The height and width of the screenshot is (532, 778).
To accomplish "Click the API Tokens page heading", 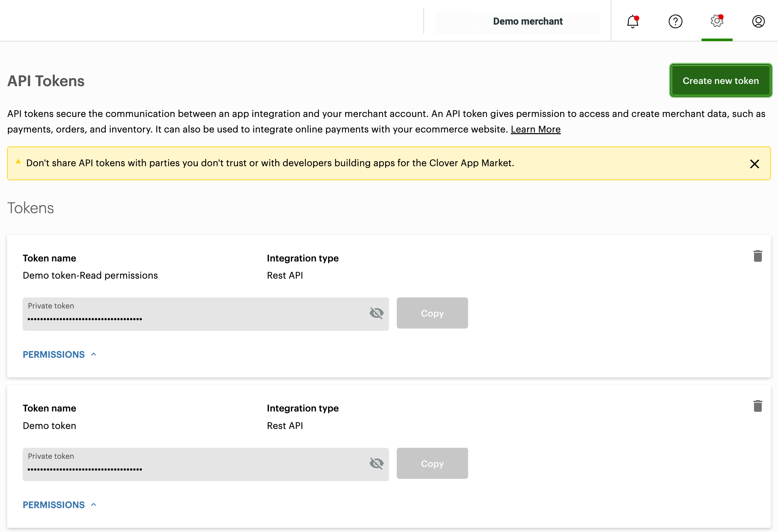I will [x=46, y=81].
